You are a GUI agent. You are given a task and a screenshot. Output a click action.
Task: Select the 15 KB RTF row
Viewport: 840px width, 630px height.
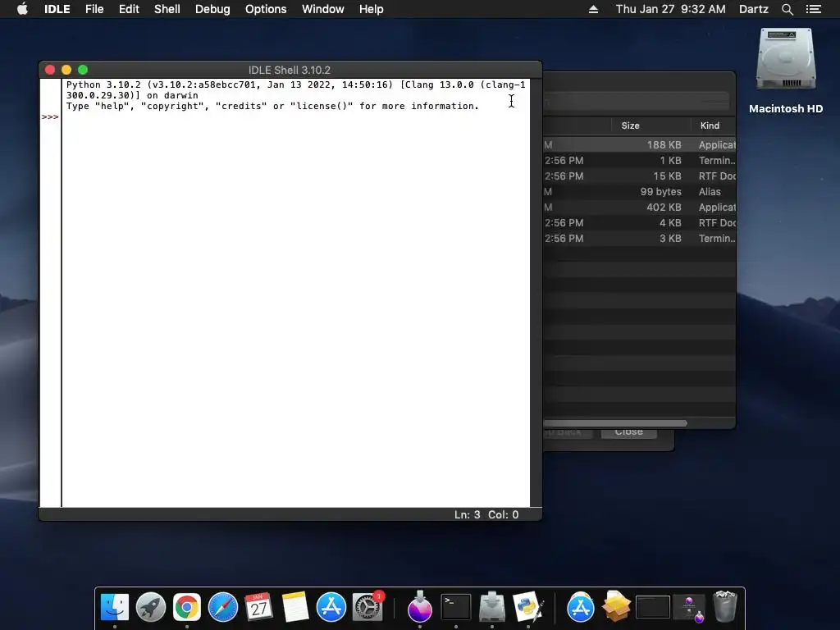639,176
